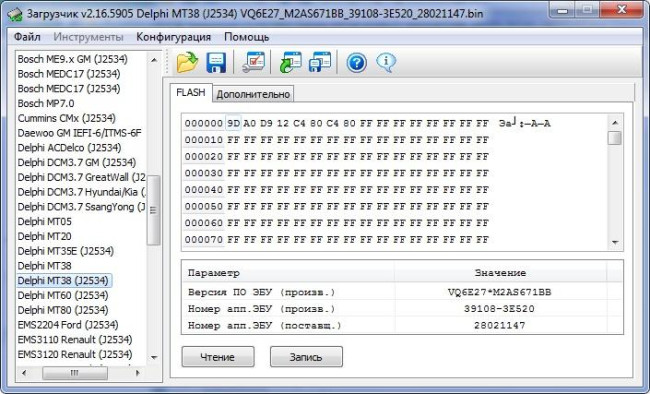Open the Файл menu

[x=27, y=37]
